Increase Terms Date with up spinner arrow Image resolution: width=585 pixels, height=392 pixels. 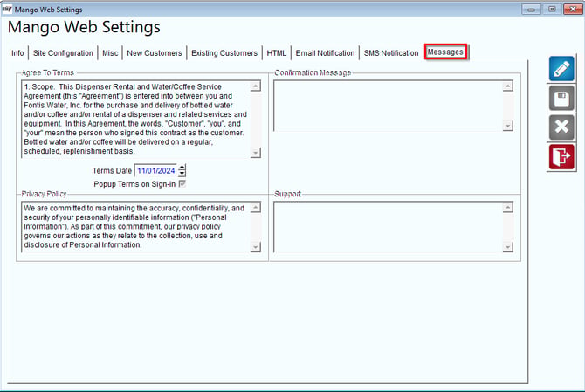[182, 168]
